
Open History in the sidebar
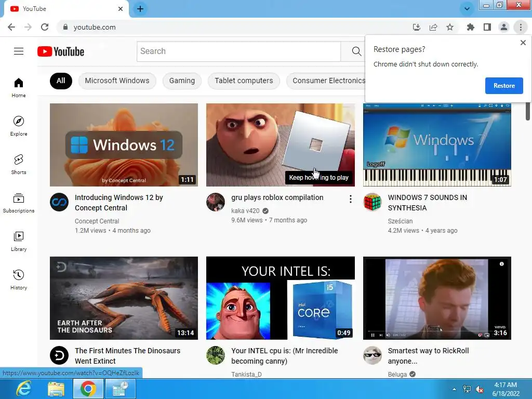[19, 279]
